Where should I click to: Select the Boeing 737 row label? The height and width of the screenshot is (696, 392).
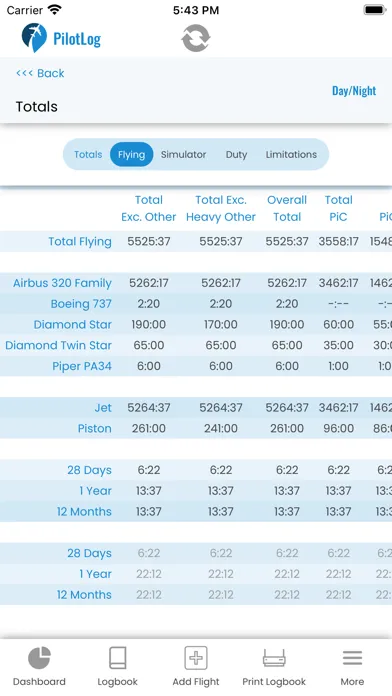[x=81, y=304]
